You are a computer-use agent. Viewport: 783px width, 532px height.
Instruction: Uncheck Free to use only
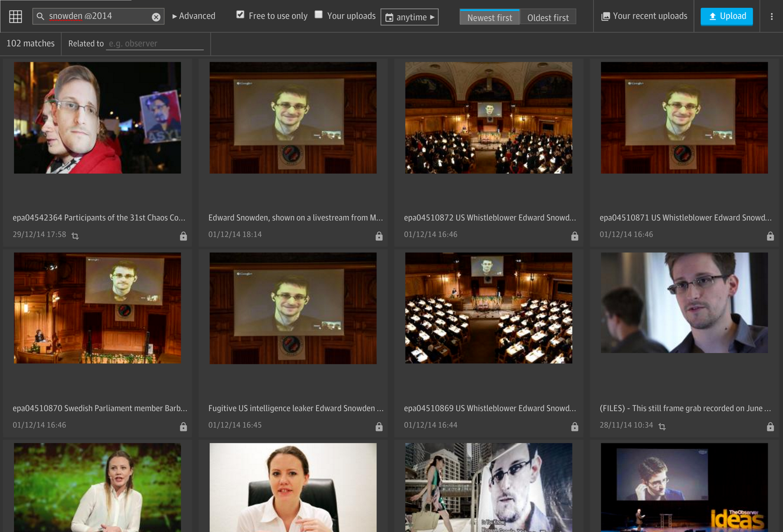click(240, 15)
